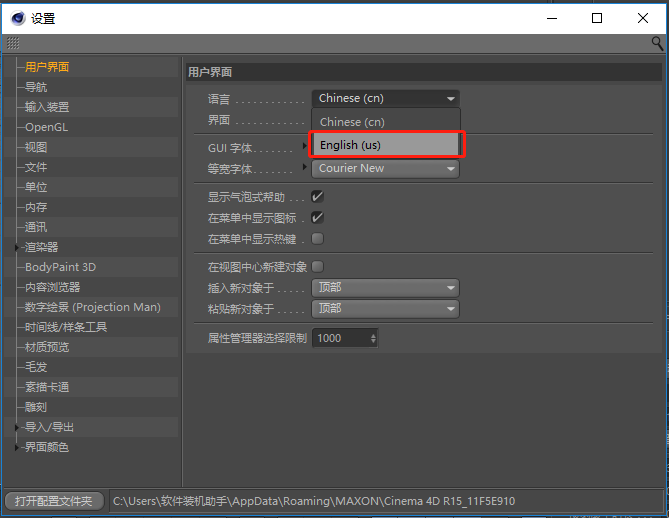Image resolution: width=669 pixels, height=518 pixels.
Task: Toggle the 在菜单中显示图标 checkbox
Action: point(317,218)
